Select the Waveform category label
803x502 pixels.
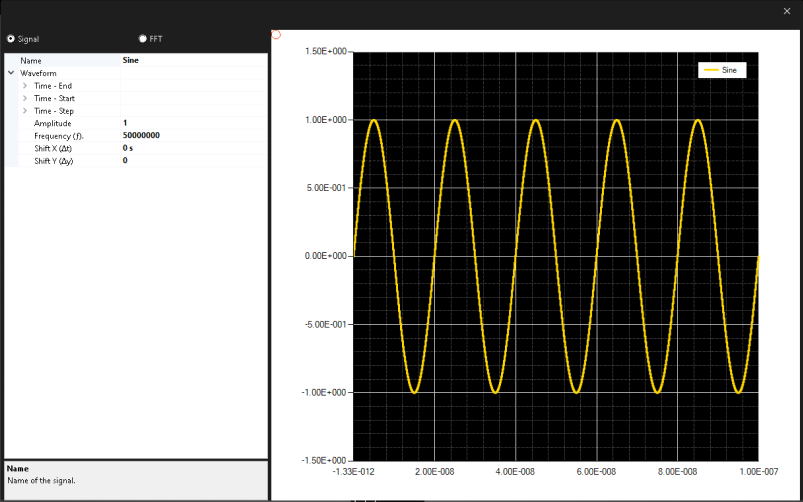click(x=38, y=73)
